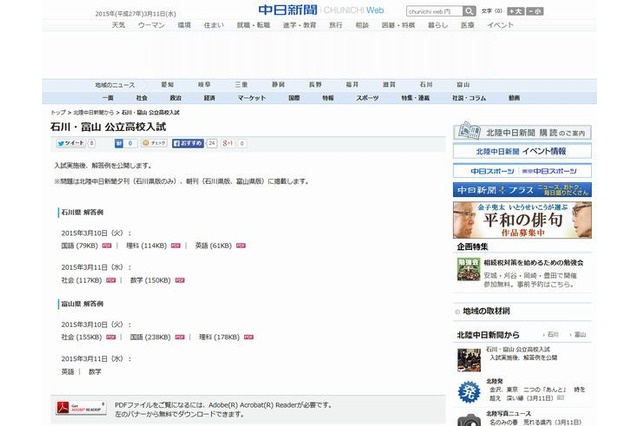Open the 中日スポーツ banner
Screen dimensions: 640x426
[x=522, y=171]
